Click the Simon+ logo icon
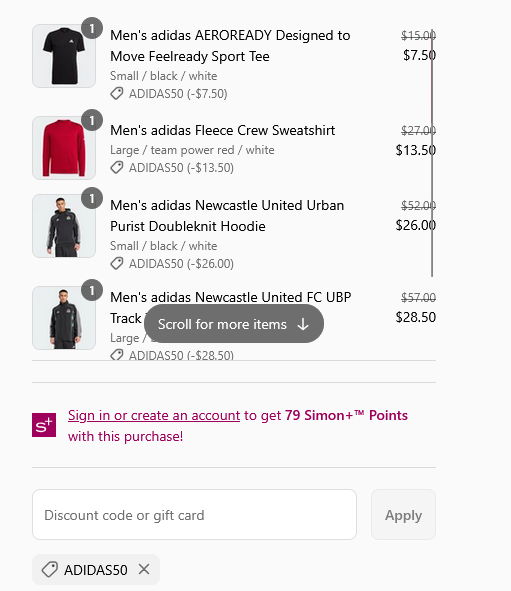 point(44,425)
